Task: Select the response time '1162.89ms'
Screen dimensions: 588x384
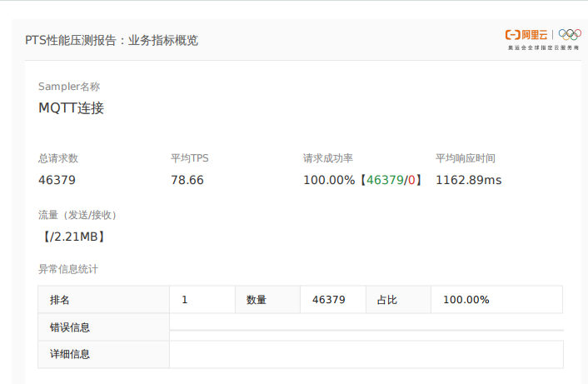Action: tap(468, 180)
